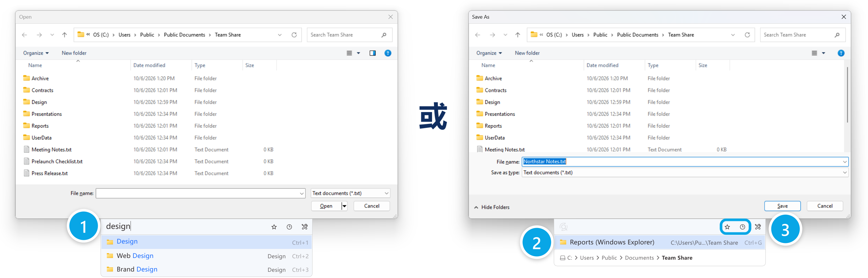
Task: Choose the Web Design search result
Action: [x=207, y=256]
